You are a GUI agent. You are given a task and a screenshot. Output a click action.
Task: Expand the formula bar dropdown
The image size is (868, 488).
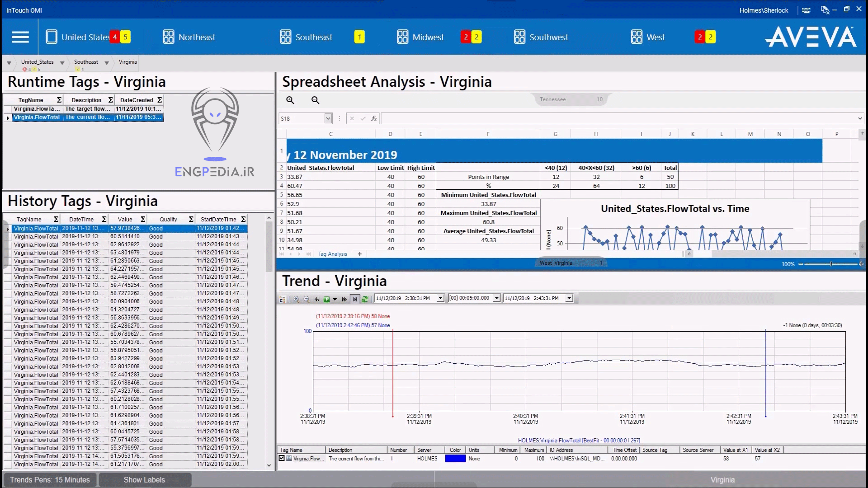pyautogui.click(x=859, y=118)
